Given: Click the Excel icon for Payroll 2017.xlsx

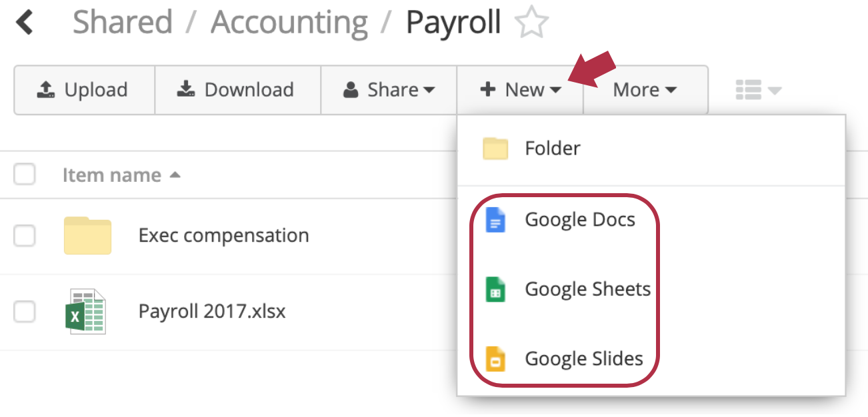Looking at the screenshot, I should coord(87,311).
